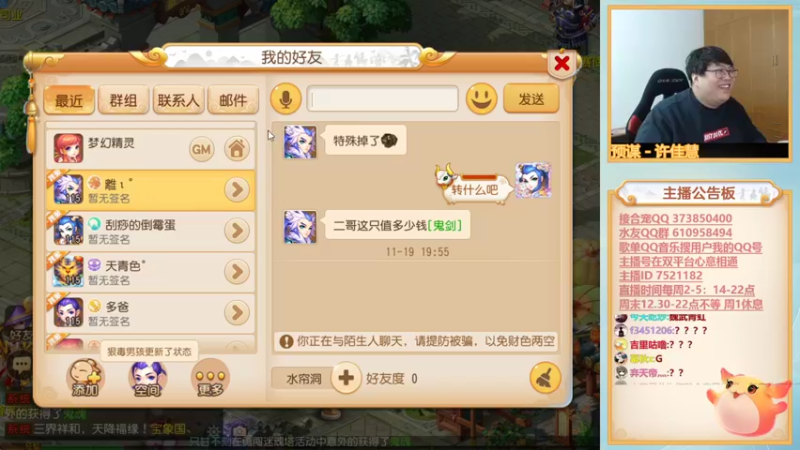
Task: Open the 添加 add friend icon
Action: coord(85,378)
